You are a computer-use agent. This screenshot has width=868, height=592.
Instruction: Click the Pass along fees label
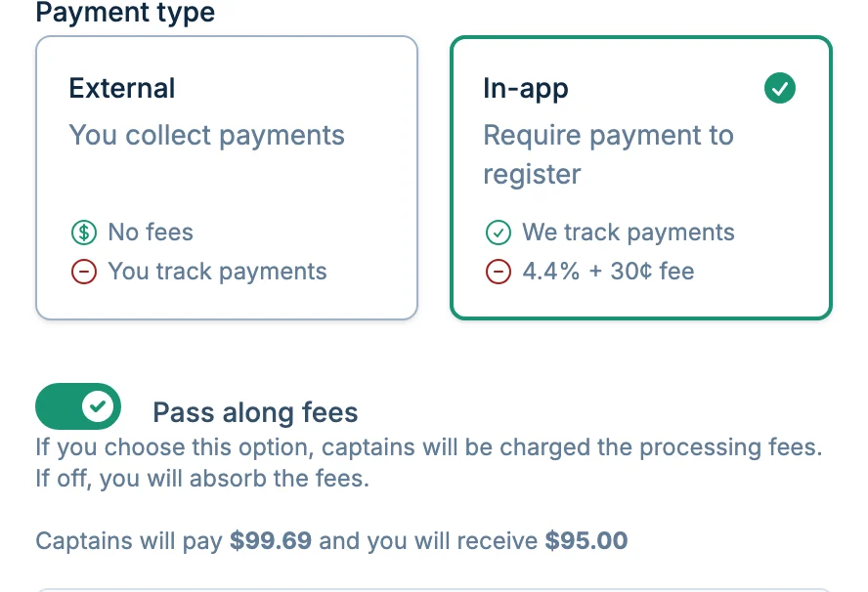[255, 412]
